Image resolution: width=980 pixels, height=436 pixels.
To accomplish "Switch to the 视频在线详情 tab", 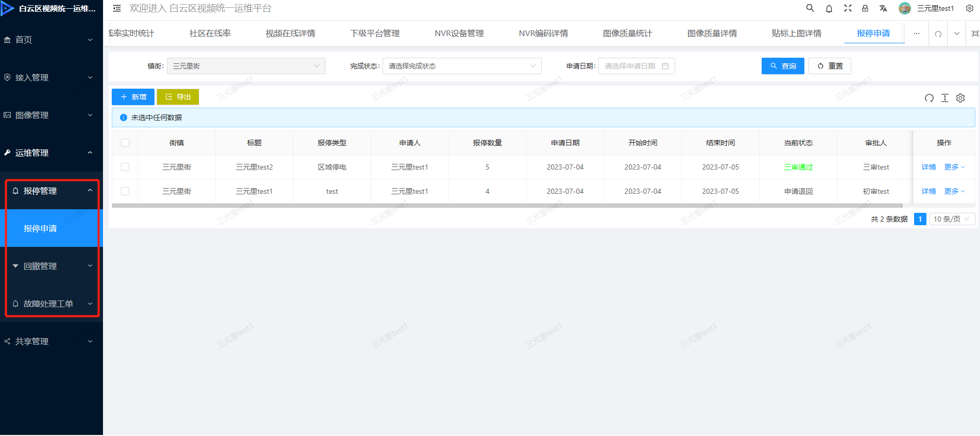I will [290, 33].
